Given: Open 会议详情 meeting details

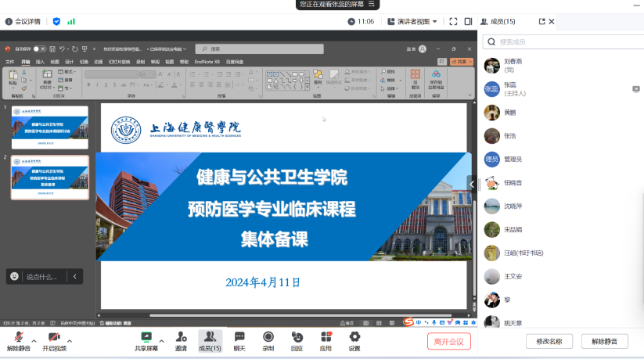Looking at the screenshot, I should [23, 21].
